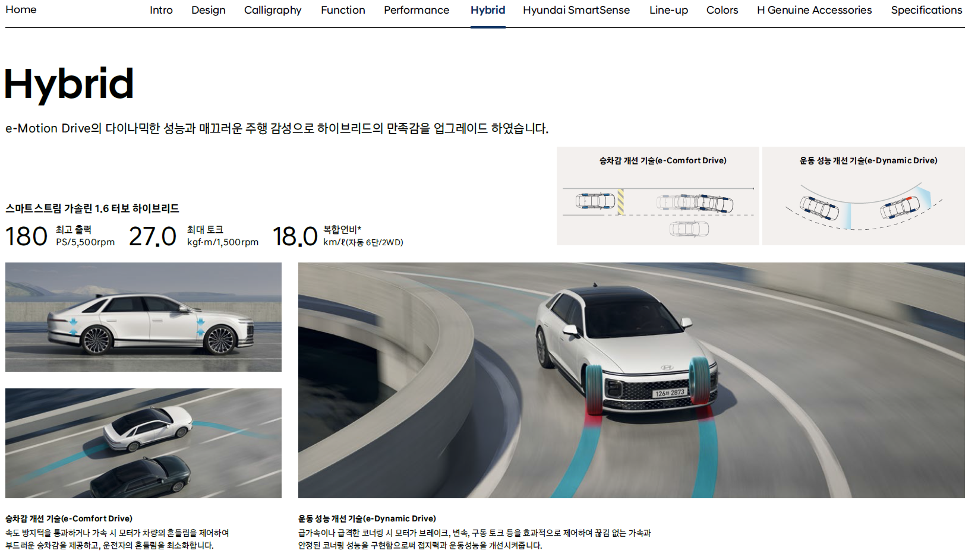Click the e-Motion Drive tagline sentence
This screenshot has width=975, height=560.
point(277,128)
